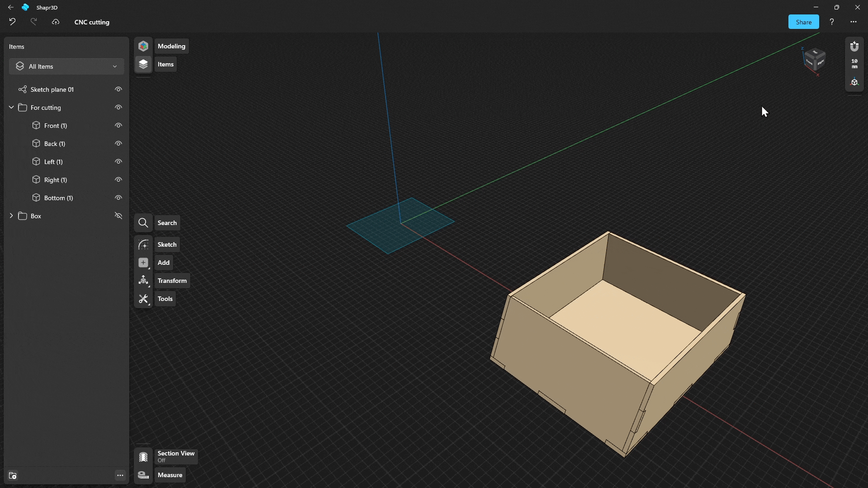
Task: Show the hidden Box folder
Action: pyautogui.click(x=118, y=216)
